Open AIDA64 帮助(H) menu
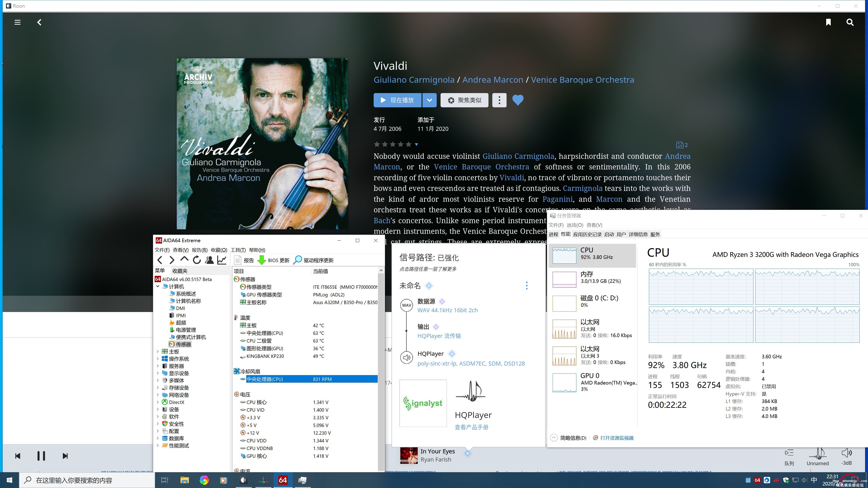Screen dimensions: 868x488 coord(257,250)
